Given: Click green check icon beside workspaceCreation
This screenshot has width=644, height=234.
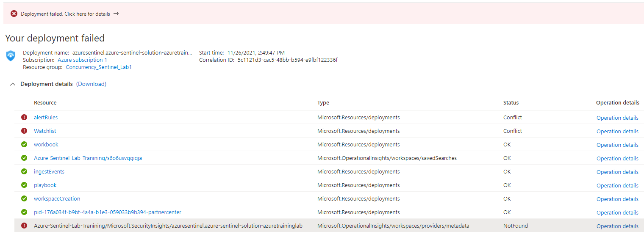Looking at the screenshot, I should pyautogui.click(x=24, y=198).
